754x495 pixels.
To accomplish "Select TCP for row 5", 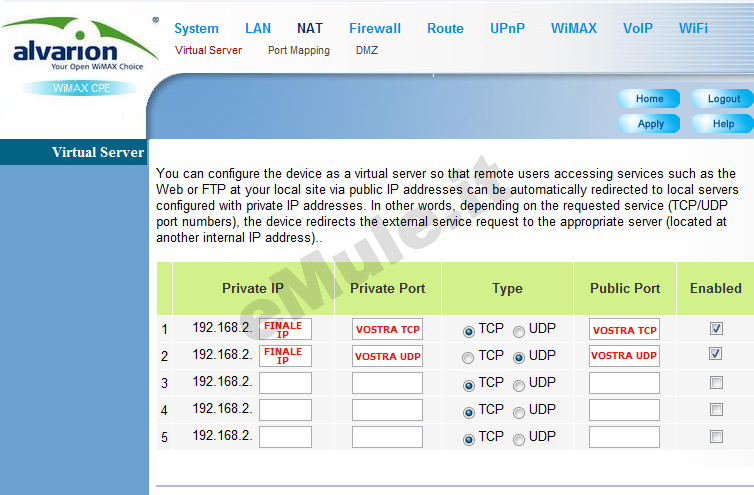I will (468, 439).
